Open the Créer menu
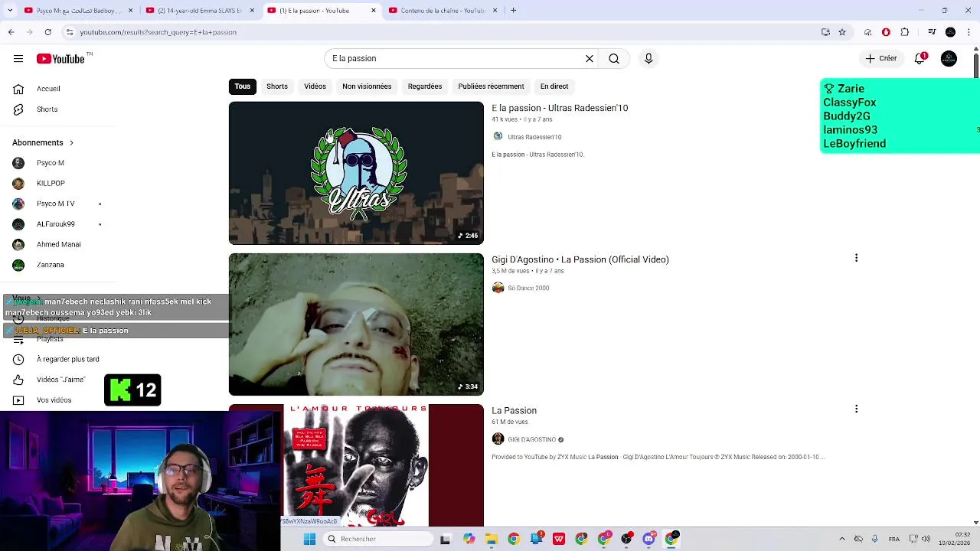Screen dimensions: 980x551 click(881, 58)
